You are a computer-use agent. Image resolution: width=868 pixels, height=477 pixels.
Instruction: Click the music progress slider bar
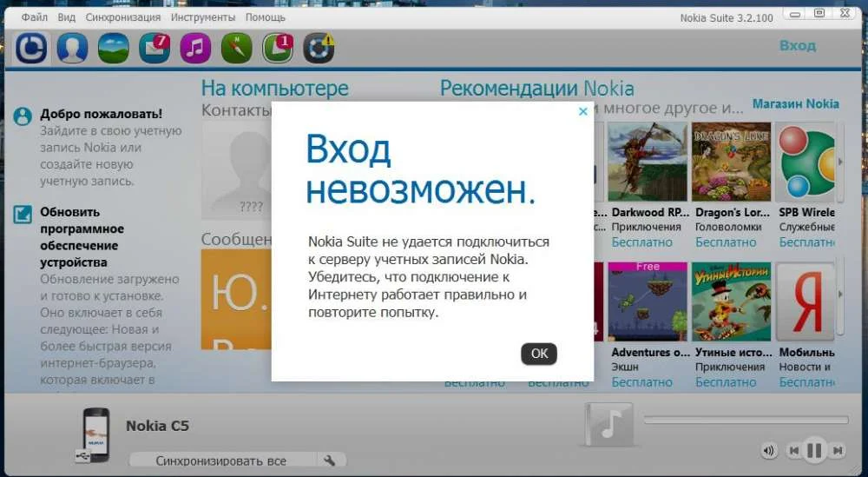pos(746,421)
